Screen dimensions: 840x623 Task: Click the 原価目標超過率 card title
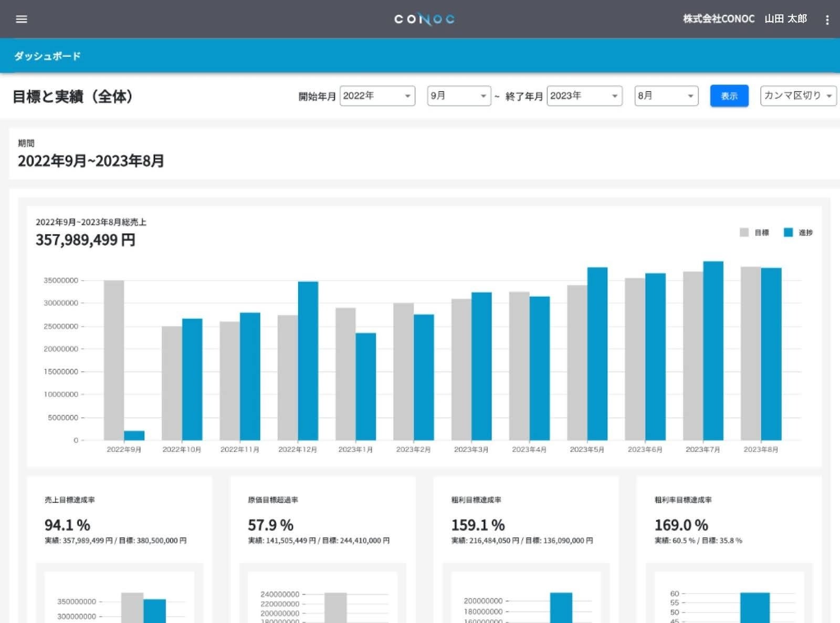pyautogui.click(x=273, y=500)
